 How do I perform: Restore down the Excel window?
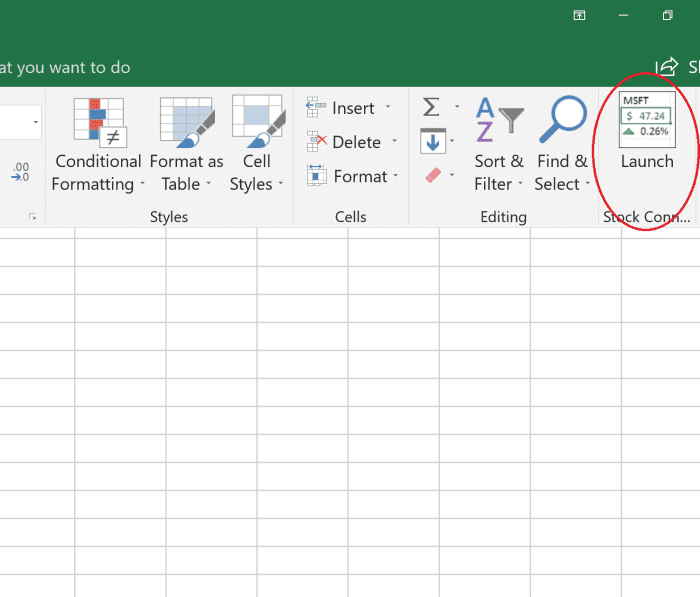667,15
